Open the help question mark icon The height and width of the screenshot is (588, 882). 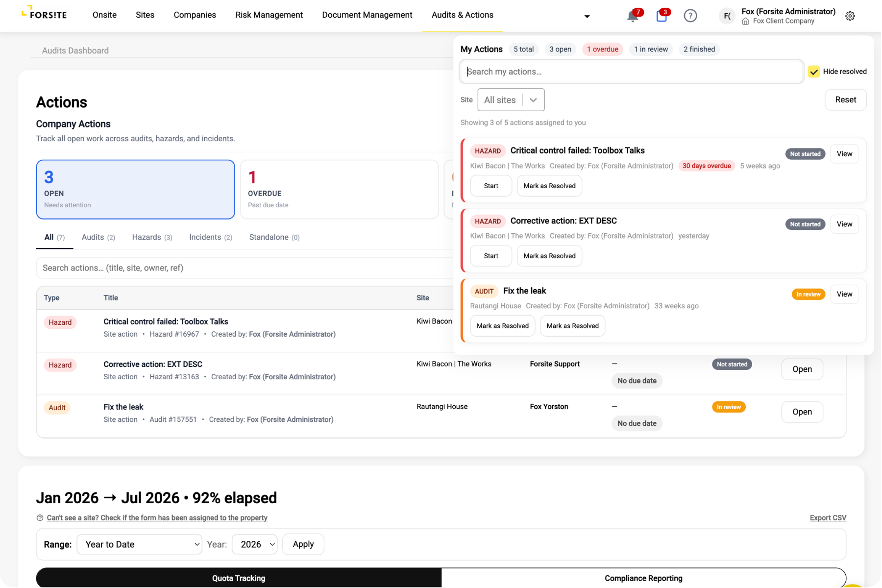[690, 16]
